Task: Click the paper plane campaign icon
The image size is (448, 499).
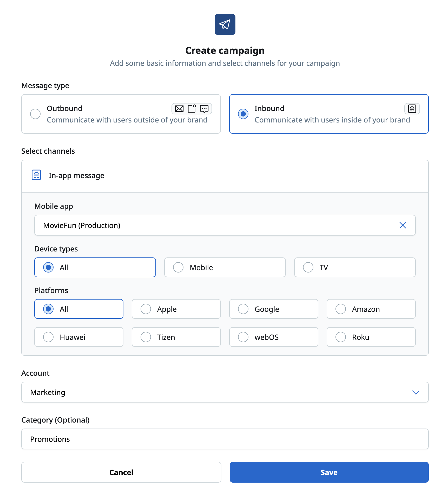Action: click(225, 24)
